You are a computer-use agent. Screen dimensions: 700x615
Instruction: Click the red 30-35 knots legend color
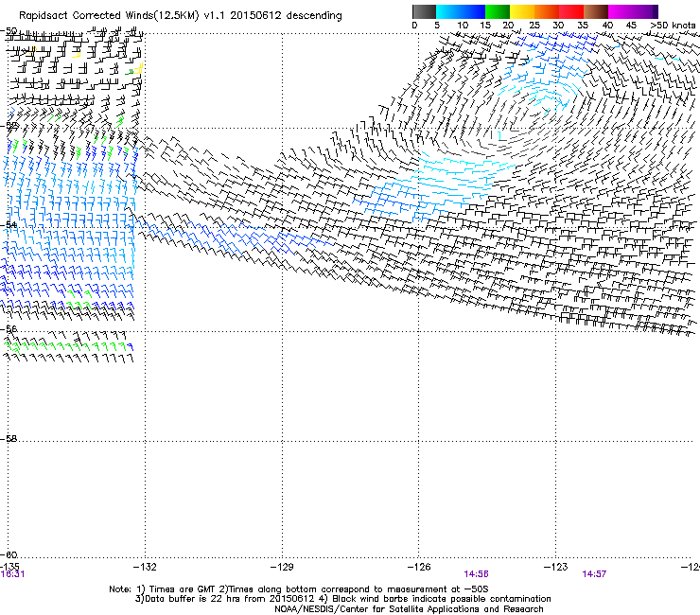click(x=571, y=11)
